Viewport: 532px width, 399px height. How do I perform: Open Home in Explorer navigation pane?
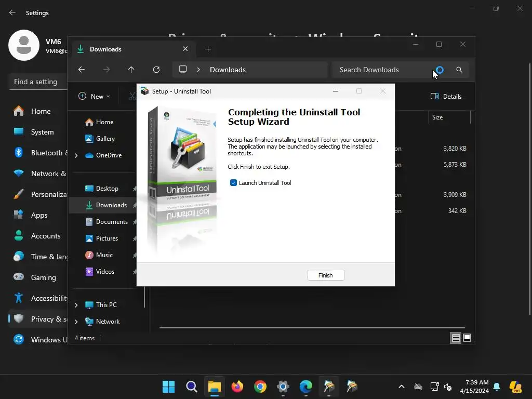104,122
